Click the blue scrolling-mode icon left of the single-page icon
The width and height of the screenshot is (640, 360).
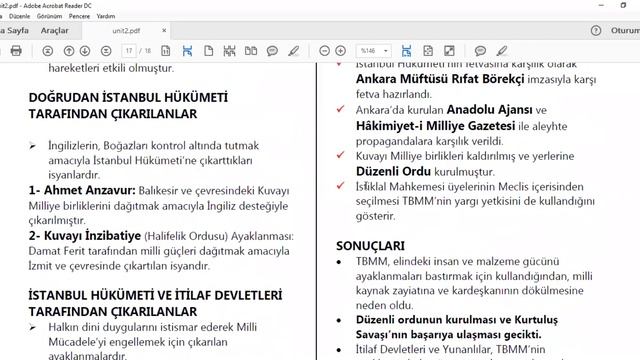click(187, 51)
